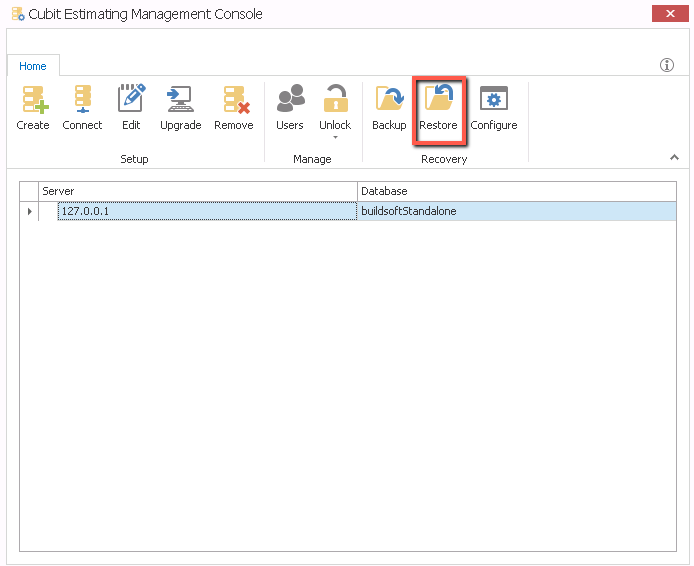Collapse the ribbon with the chevron
This screenshot has width=694, height=566.
point(674,158)
